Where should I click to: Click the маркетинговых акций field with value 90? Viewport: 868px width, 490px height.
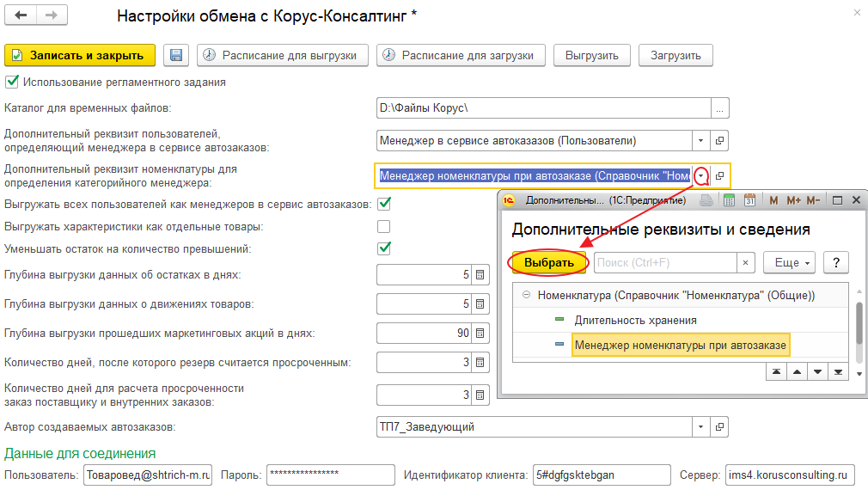point(424,334)
